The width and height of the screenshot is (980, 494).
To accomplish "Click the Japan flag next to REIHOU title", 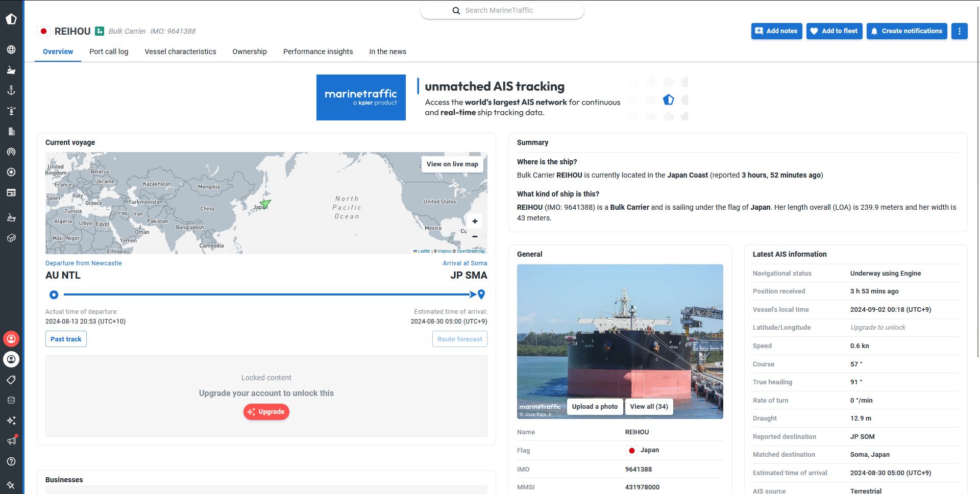I will [x=44, y=31].
